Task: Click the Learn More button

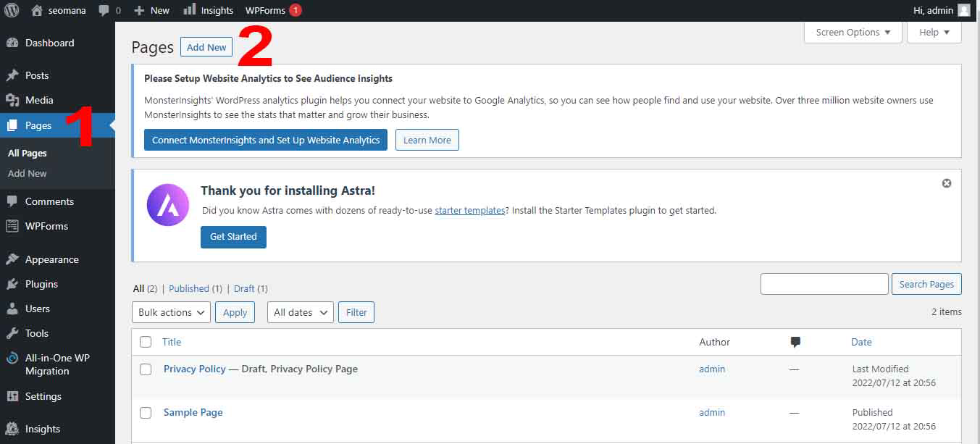Action: pos(427,140)
